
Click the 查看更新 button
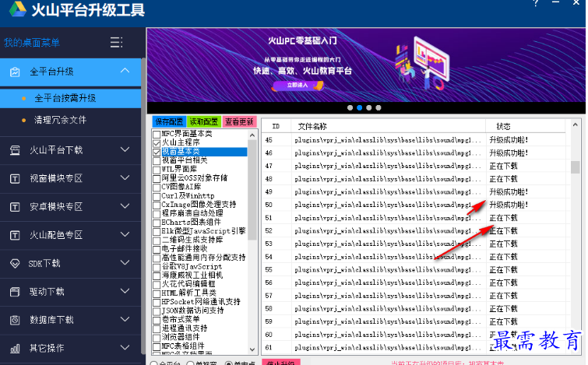click(239, 121)
